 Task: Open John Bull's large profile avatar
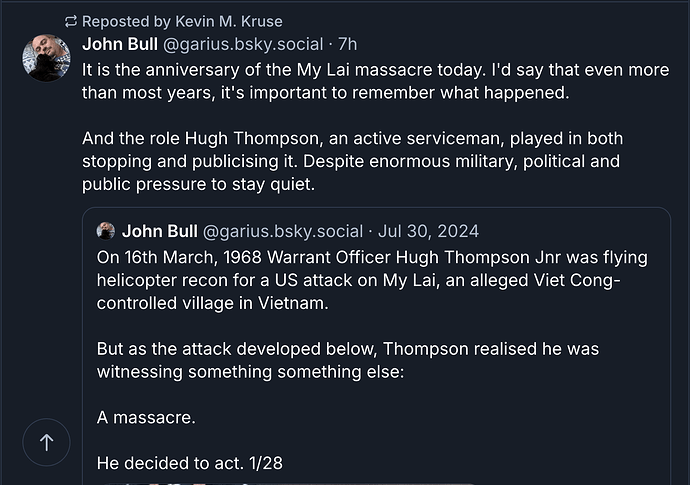(x=46, y=57)
